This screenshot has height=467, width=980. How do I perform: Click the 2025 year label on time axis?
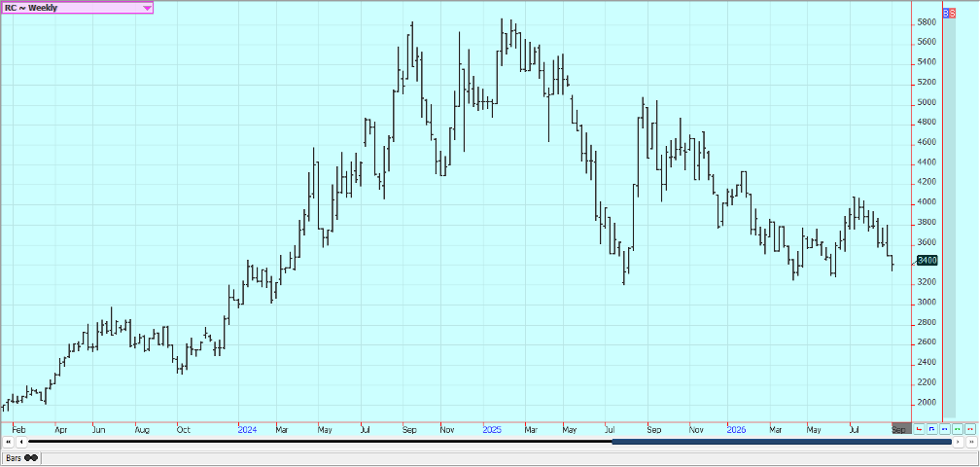(x=492, y=430)
